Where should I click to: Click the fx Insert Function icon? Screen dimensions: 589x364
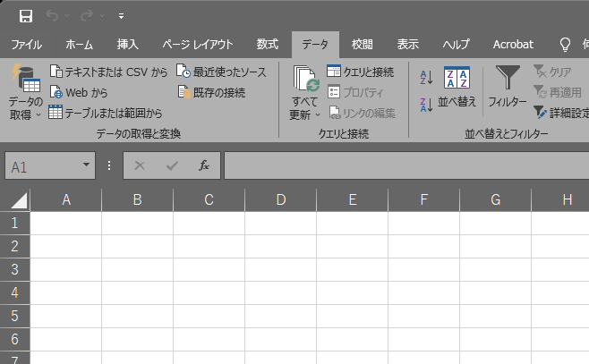(x=204, y=165)
